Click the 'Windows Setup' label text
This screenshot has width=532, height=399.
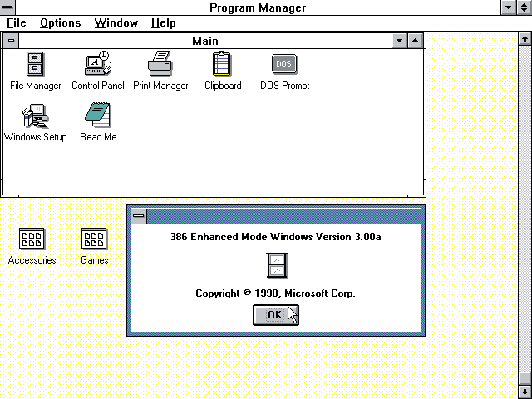[x=35, y=137]
